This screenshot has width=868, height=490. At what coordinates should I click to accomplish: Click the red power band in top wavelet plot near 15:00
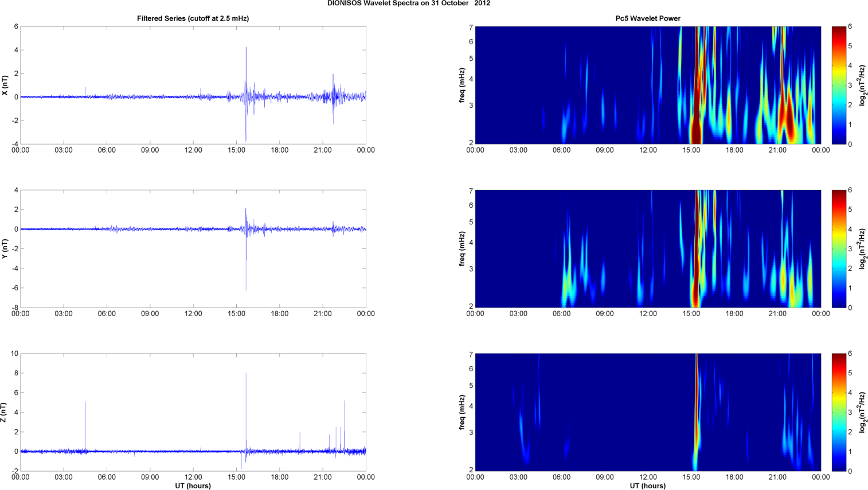[x=697, y=85]
